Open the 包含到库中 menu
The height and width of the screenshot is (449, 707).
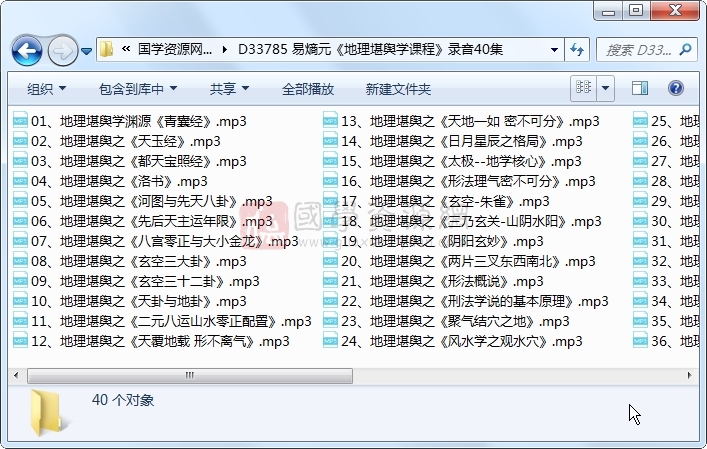[x=138, y=88]
